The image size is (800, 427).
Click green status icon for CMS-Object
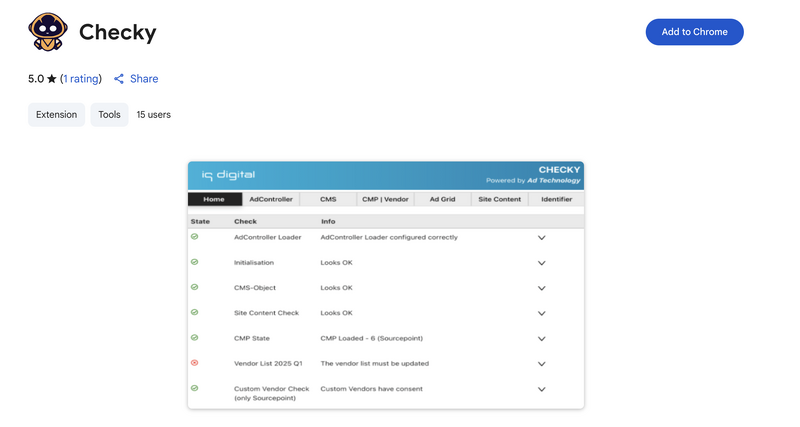point(194,287)
